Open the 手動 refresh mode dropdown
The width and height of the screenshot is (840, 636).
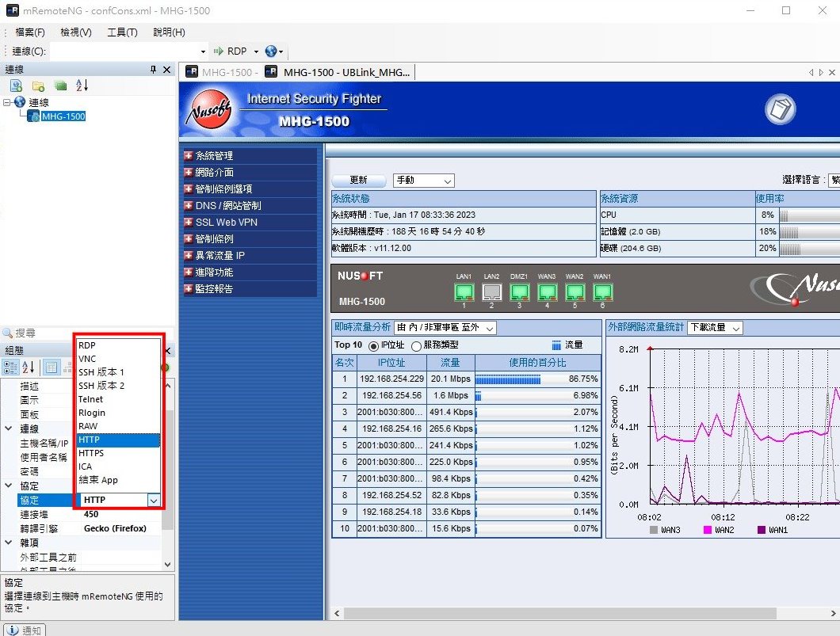pos(423,181)
